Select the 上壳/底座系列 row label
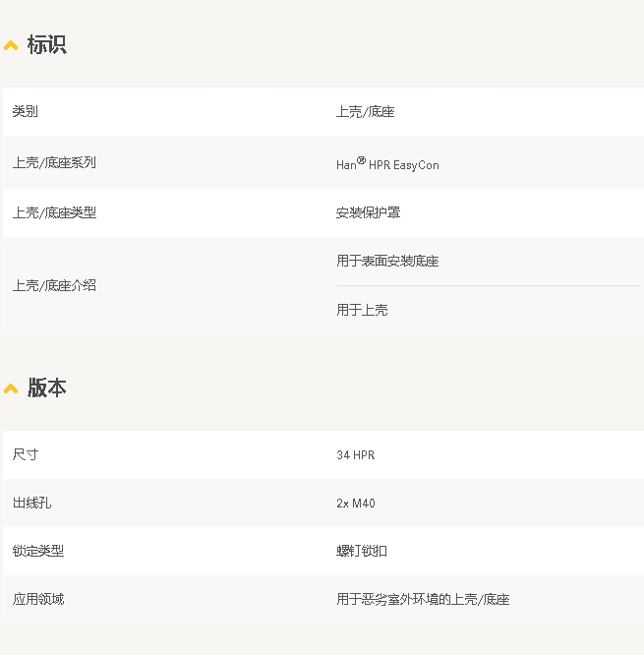This screenshot has height=655, width=644. tap(54, 163)
